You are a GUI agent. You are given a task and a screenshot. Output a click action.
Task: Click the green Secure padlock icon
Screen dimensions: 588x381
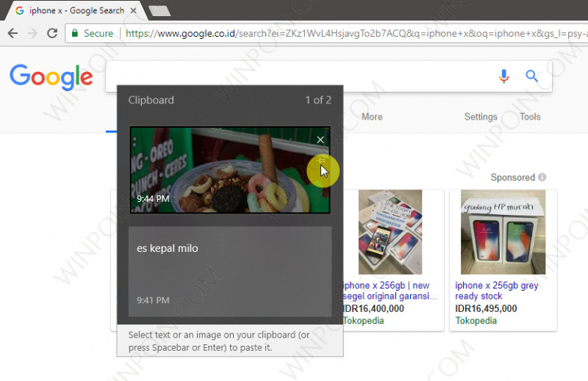pos(75,33)
